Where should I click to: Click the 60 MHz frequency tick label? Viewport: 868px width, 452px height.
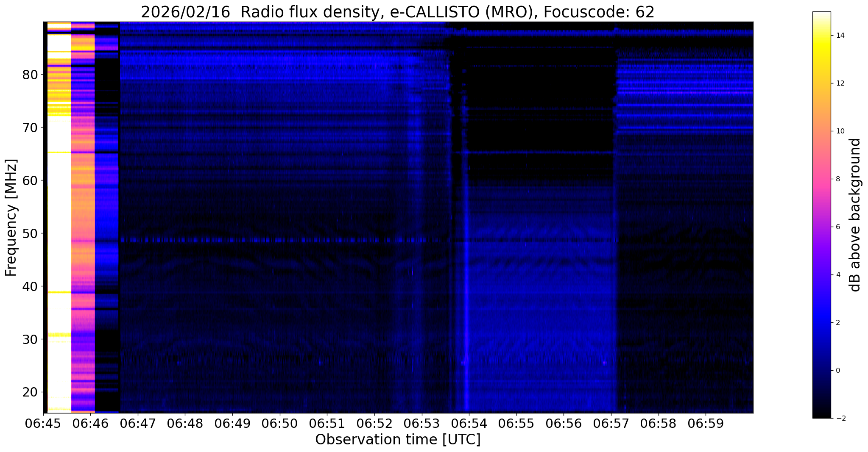tap(30, 180)
